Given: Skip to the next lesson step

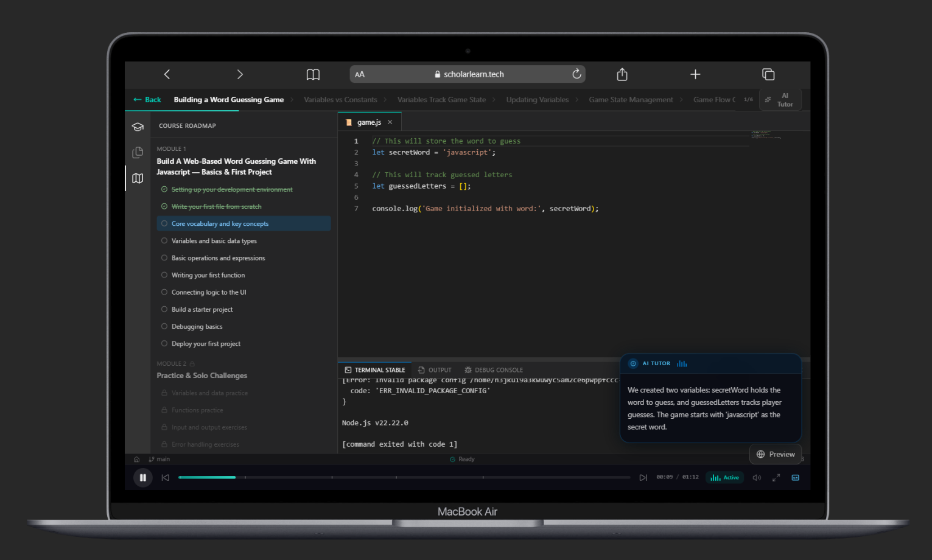Looking at the screenshot, I should point(643,478).
